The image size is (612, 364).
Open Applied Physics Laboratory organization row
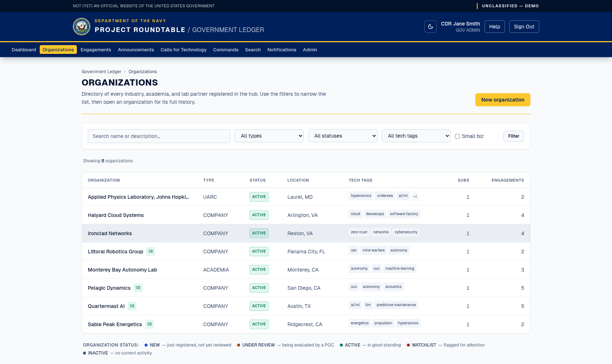(306, 197)
